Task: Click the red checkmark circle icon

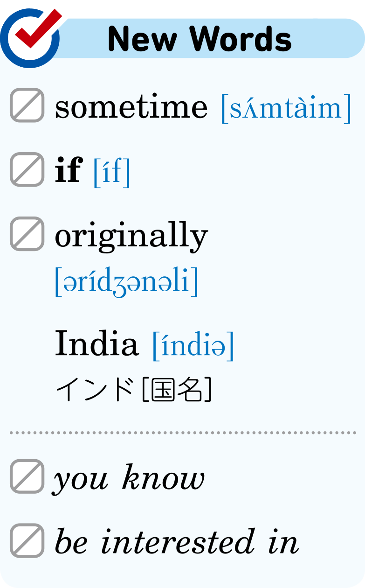Action: point(30,37)
